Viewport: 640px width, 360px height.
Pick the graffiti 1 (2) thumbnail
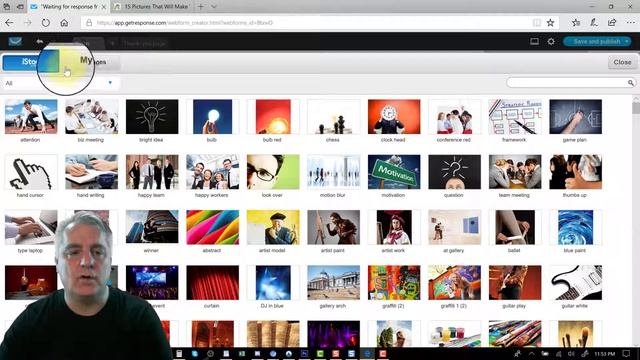[x=454, y=282]
